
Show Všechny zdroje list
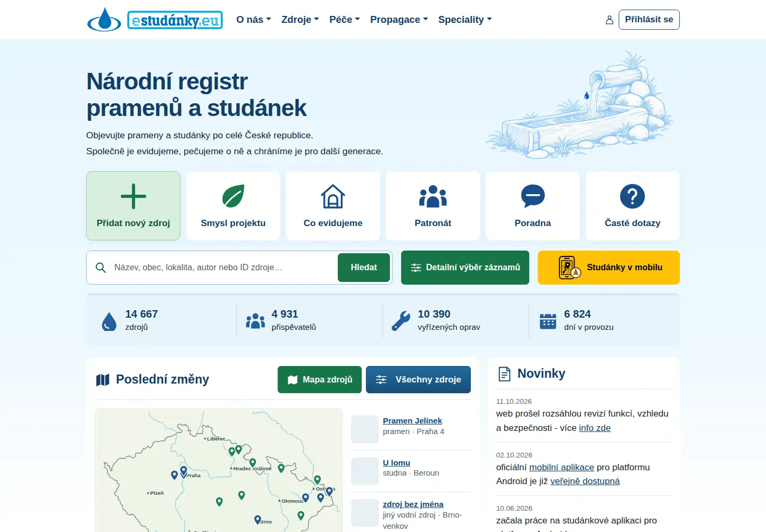(418, 380)
